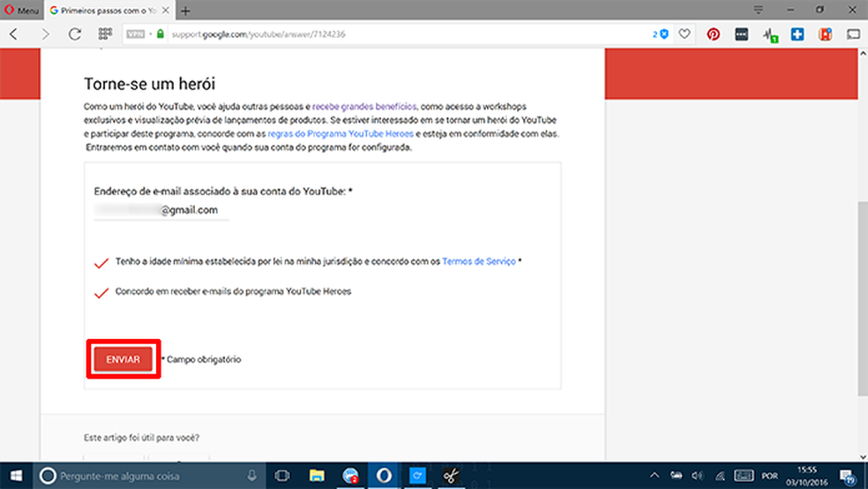Screen dimensions: 868x489
Task: Click the scrollbar down arrow
Action: point(863,457)
